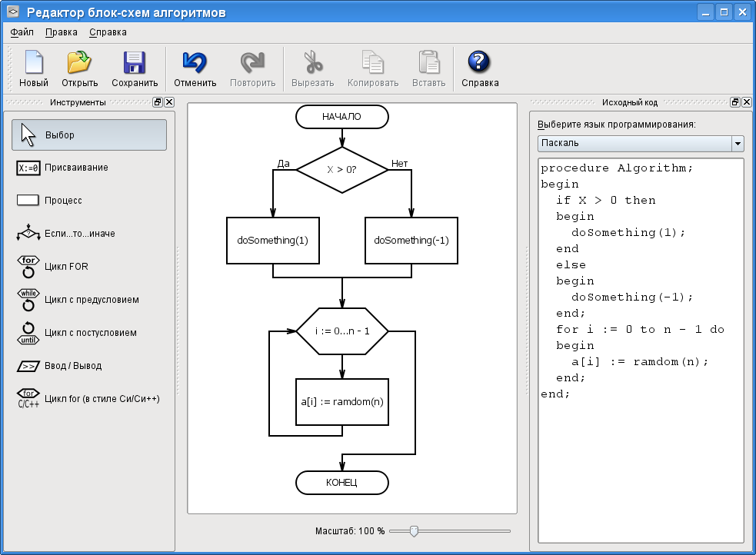Viewport: 756px width, 555px height.
Task: Minimize the Редактор блок-схем window
Action: click(x=705, y=12)
